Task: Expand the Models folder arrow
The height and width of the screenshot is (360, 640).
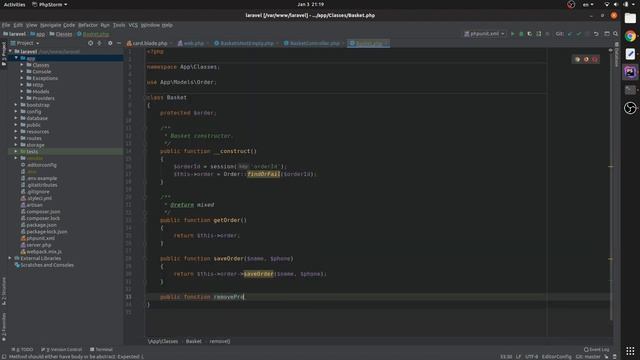Action: 22,91
